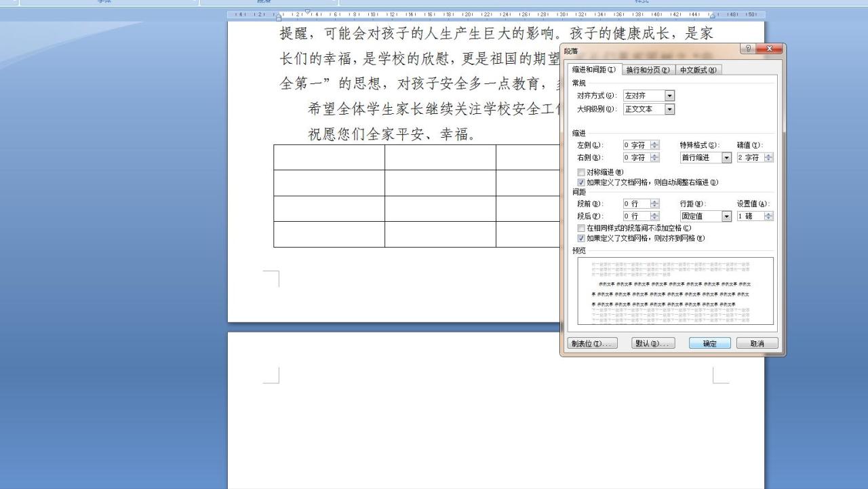Open the 大纲级别 outline level dropdown
868x489 pixels.
(x=670, y=109)
